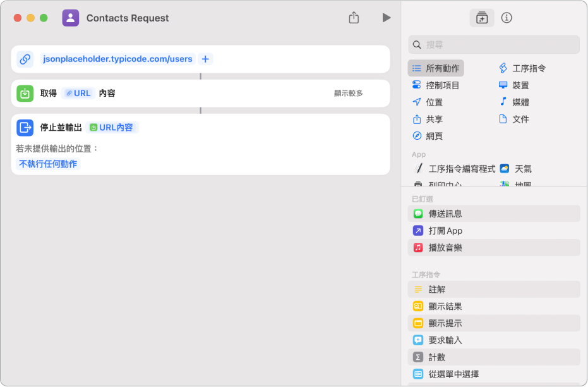The image size is (588, 387).
Task: Select the jsonplaceholder.typicode.com/users URL field
Action: point(117,59)
